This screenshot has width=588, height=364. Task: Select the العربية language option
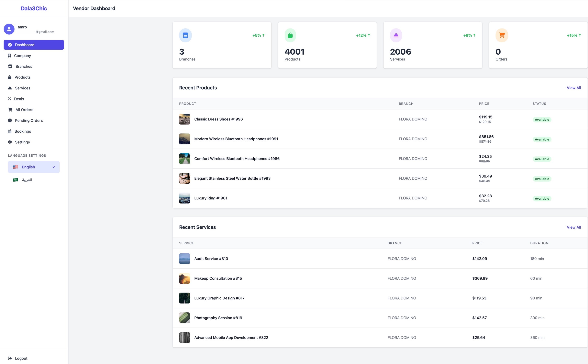27,180
